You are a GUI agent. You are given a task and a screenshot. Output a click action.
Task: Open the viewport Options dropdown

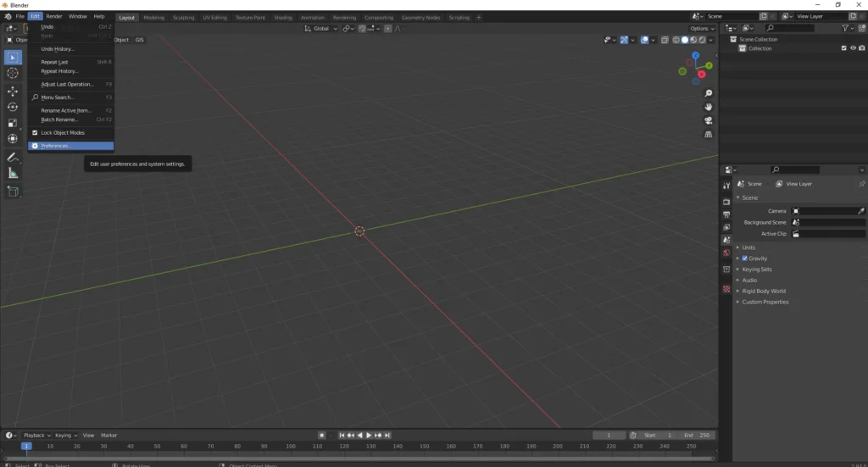point(702,29)
